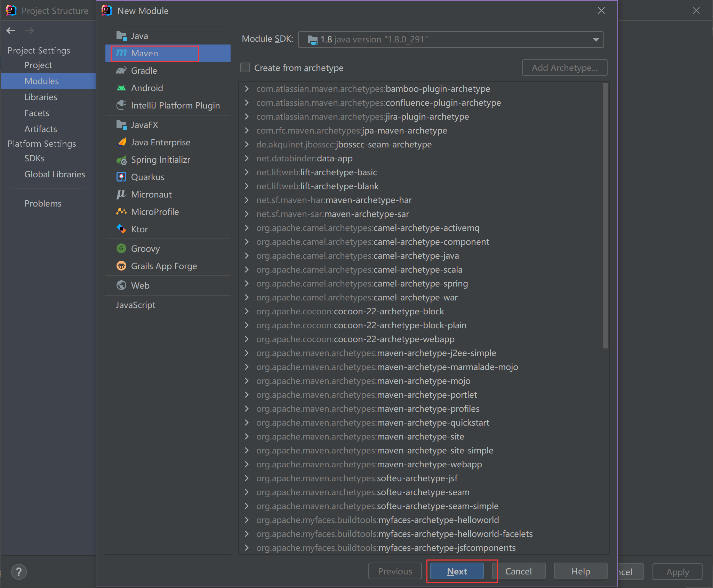This screenshot has width=713, height=588.
Task: Select the Gradle elephant icon
Action: (x=121, y=71)
